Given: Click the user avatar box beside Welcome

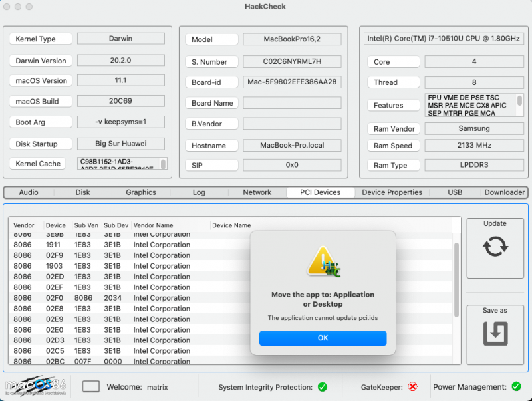Looking at the screenshot, I should click(x=91, y=386).
